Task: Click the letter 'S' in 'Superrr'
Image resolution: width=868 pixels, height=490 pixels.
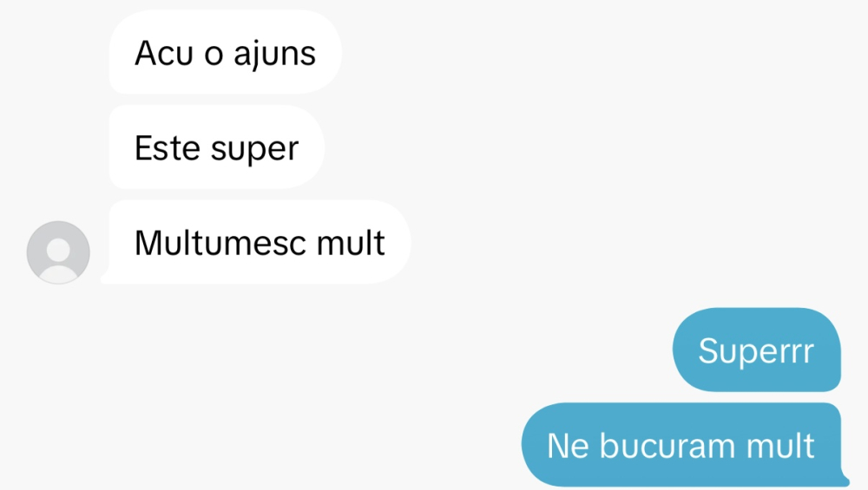Action: click(708, 350)
